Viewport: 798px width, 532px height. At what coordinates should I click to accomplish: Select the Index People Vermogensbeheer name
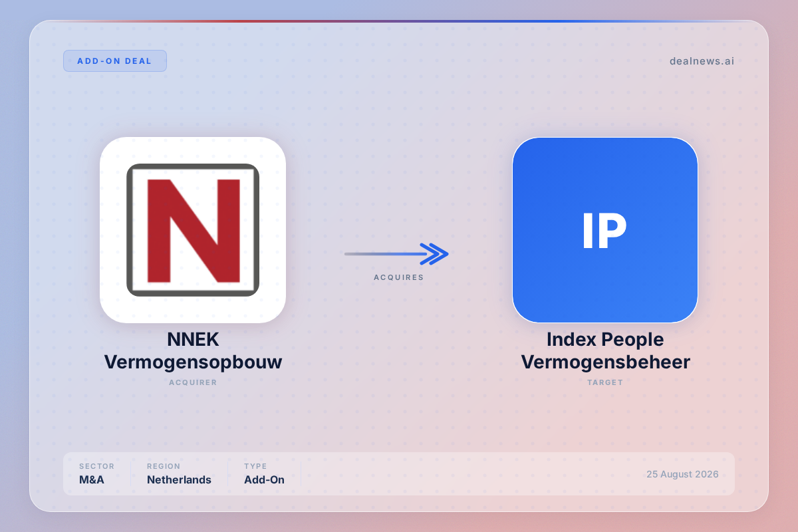coord(605,350)
